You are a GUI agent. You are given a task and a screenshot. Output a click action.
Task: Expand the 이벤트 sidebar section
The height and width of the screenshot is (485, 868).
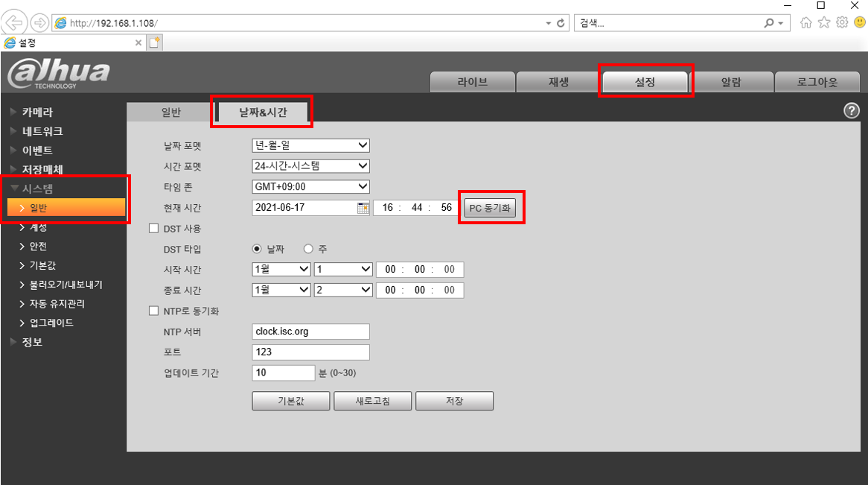point(37,150)
